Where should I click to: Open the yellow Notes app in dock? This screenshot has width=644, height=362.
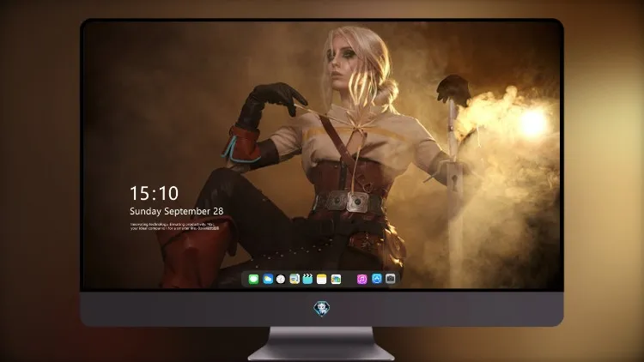[322, 279]
